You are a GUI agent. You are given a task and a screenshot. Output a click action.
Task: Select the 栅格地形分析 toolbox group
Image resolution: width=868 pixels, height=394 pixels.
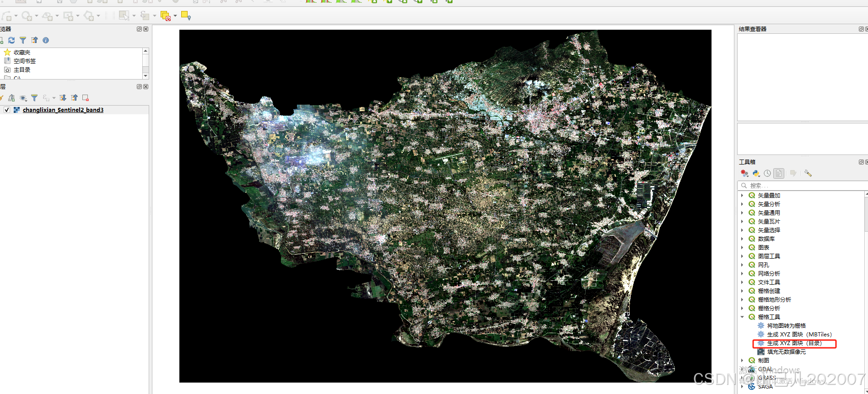774,299
